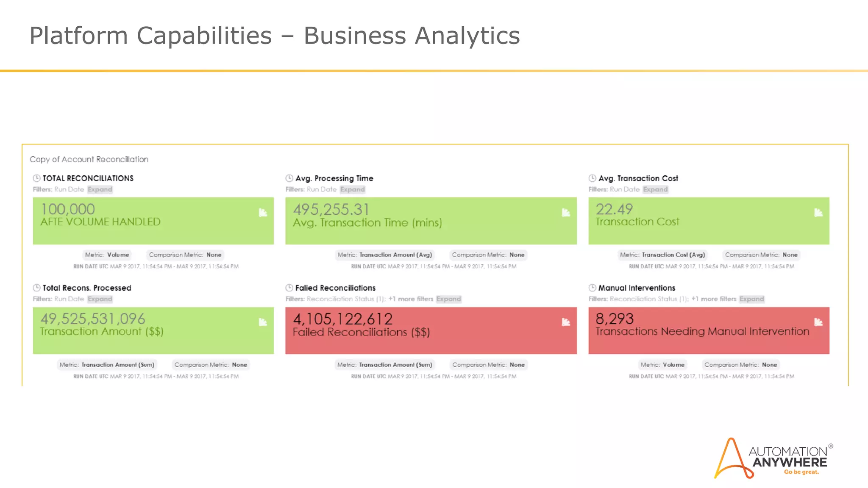The width and height of the screenshot is (868, 488).
Task: Click the chart icon in Failed Reconciliations ($$) tile
Action: pyautogui.click(x=566, y=322)
